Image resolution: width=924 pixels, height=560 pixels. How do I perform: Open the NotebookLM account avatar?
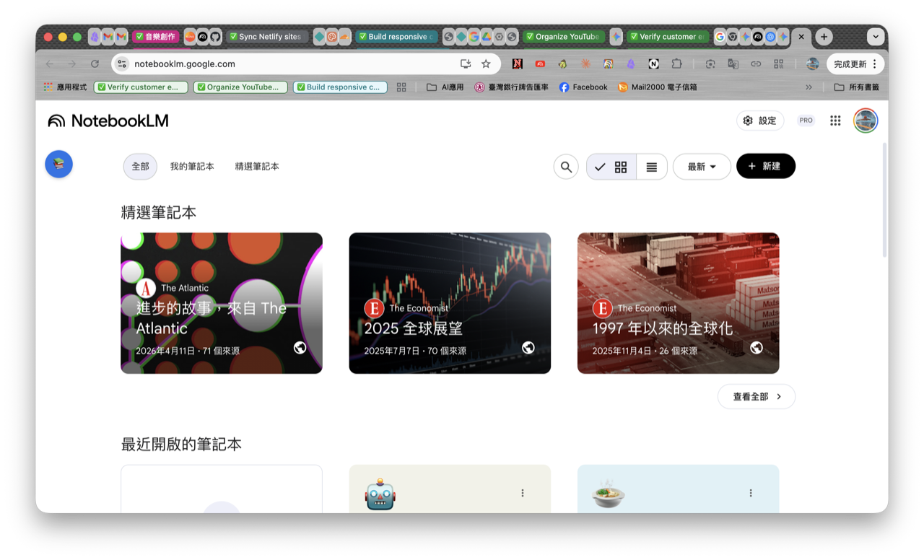866,121
